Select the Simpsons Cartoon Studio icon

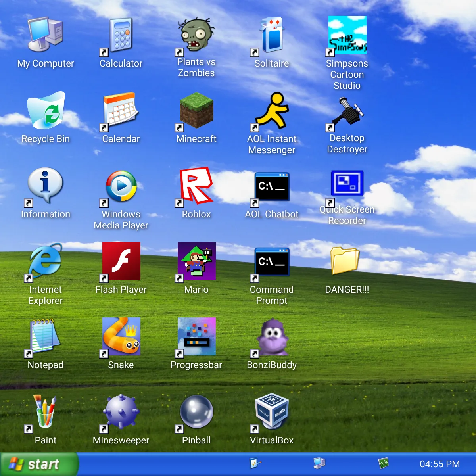347,35
